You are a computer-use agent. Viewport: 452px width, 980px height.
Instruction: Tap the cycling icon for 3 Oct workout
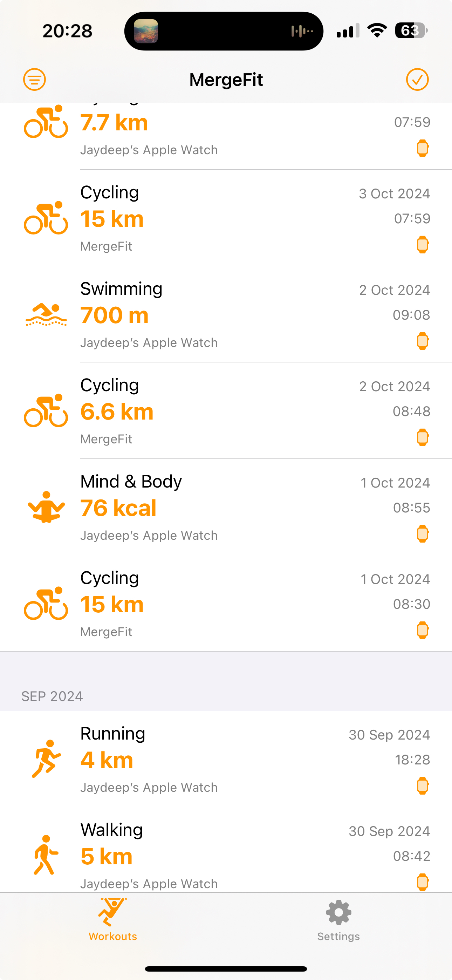point(46,218)
